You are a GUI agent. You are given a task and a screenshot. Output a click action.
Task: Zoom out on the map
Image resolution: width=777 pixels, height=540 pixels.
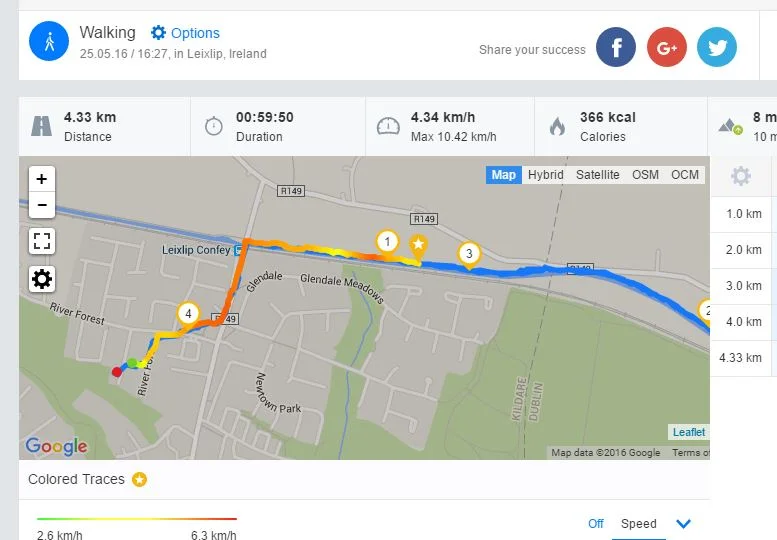pos(42,205)
